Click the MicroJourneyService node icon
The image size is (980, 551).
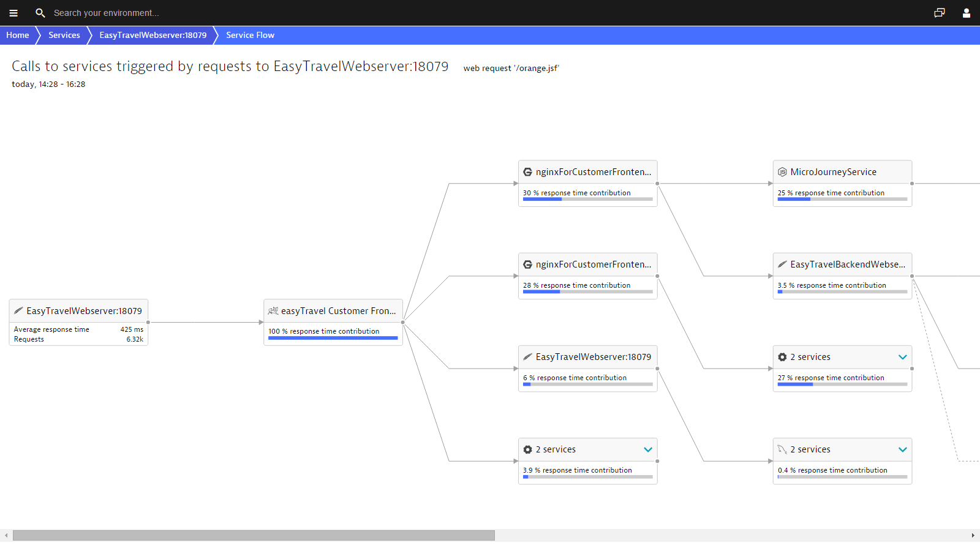coord(782,172)
